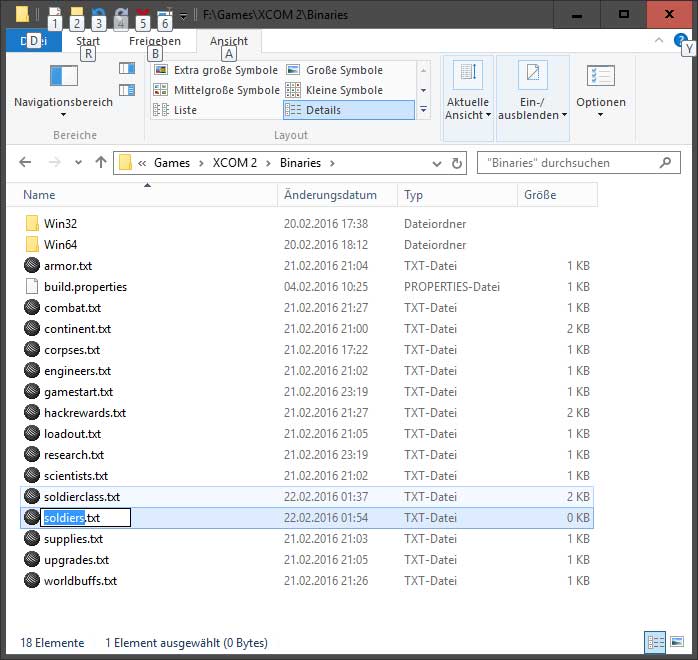This screenshot has width=698, height=660.
Task: Sort by the Typ column header
Action: 457,195
